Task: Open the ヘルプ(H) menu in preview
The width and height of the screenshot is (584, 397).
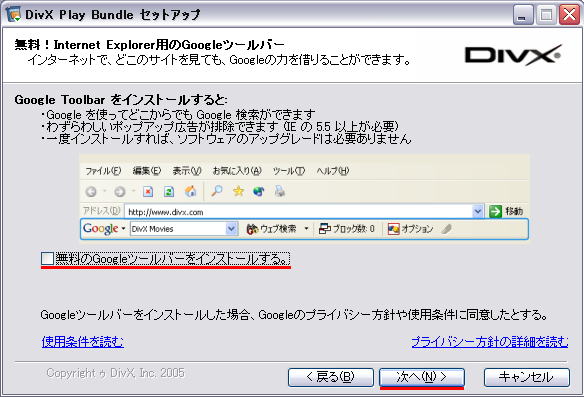Action: (x=333, y=171)
